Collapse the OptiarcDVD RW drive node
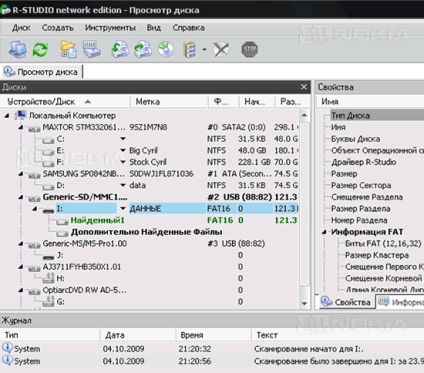The width and height of the screenshot is (424, 373). (21, 291)
